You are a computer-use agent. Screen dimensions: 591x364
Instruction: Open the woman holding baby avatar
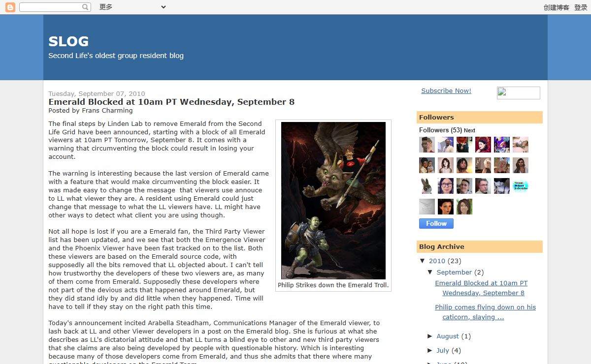coord(427,165)
